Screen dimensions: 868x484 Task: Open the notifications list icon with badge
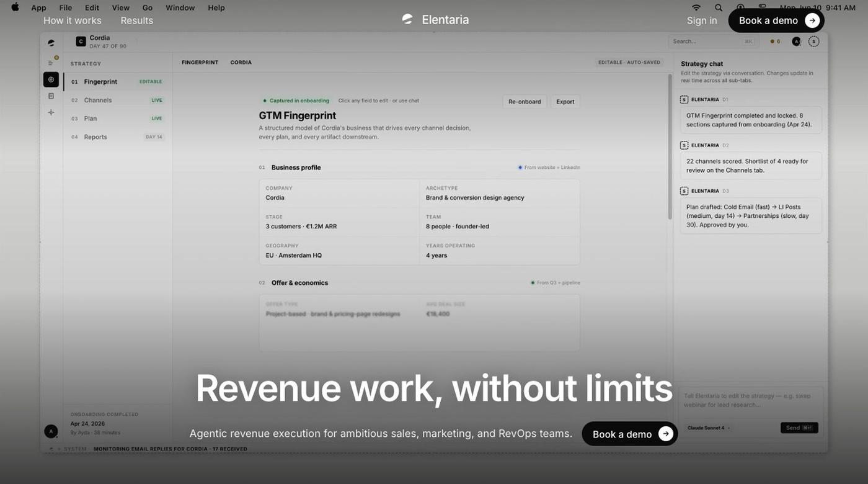click(x=51, y=62)
